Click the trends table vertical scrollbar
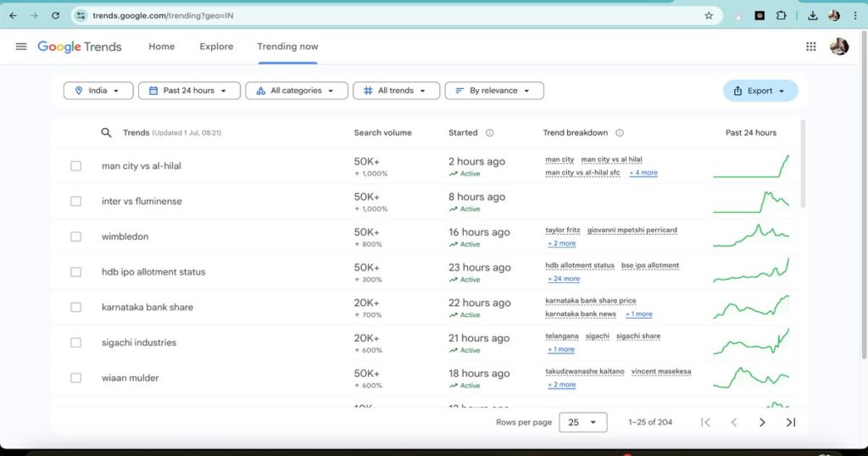This screenshot has width=868, height=456. (x=803, y=164)
